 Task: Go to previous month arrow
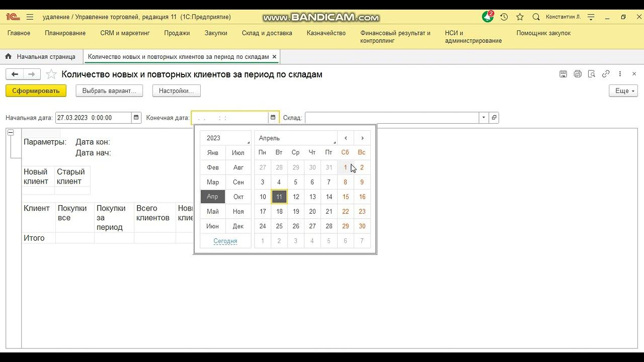[346, 138]
